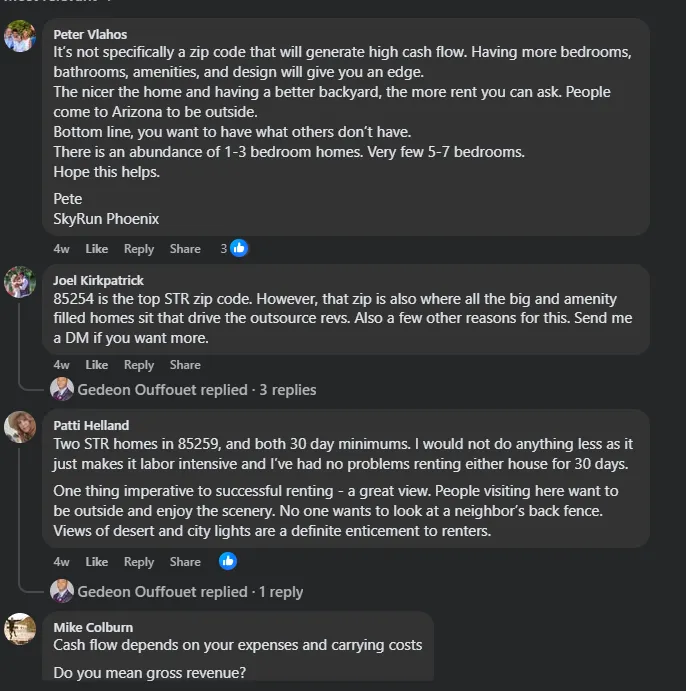The width and height of the screenshot is (686, 691).
Task: Click Mike Colburn's avatar image
Action: [x=21, y=629]
